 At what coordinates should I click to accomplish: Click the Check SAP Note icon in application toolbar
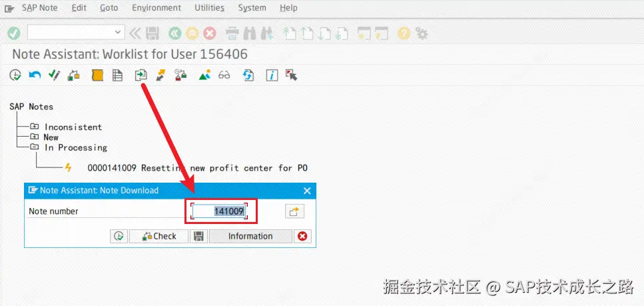74,75
